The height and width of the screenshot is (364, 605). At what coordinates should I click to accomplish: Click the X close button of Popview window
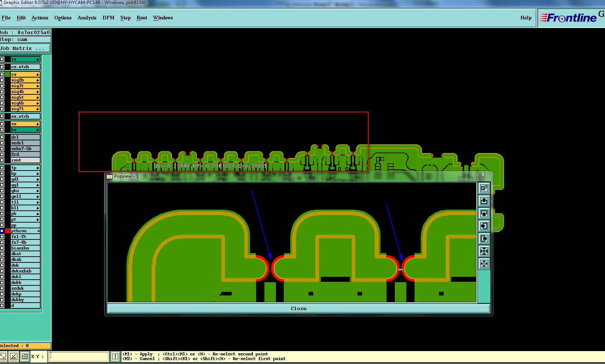[x=483, y=174]
